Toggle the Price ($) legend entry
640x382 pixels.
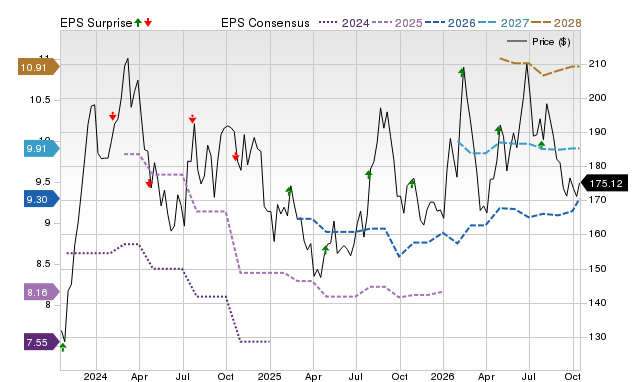coord(539,42)
